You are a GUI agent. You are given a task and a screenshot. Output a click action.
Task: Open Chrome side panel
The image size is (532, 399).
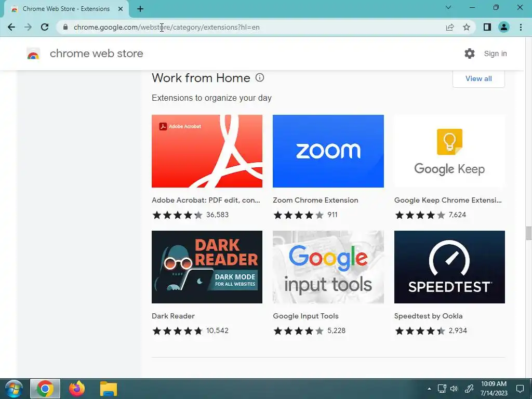click(x=487, y=27)
